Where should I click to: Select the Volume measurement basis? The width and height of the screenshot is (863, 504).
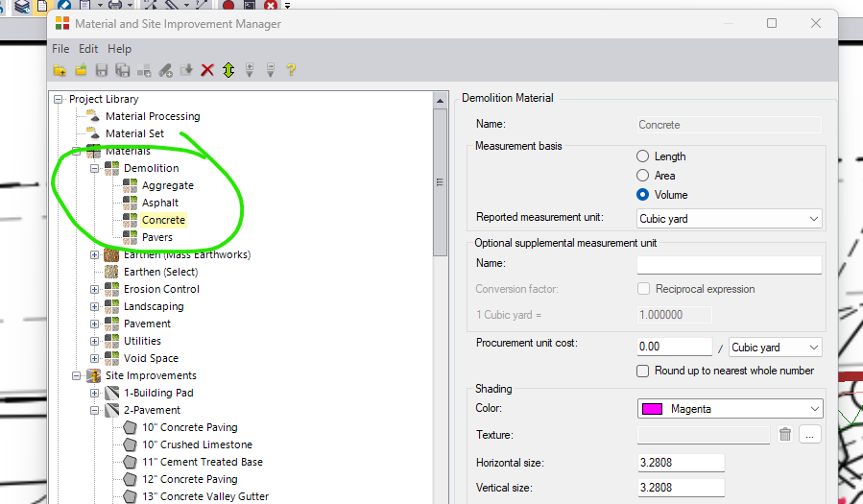click(x=642, y=195)
